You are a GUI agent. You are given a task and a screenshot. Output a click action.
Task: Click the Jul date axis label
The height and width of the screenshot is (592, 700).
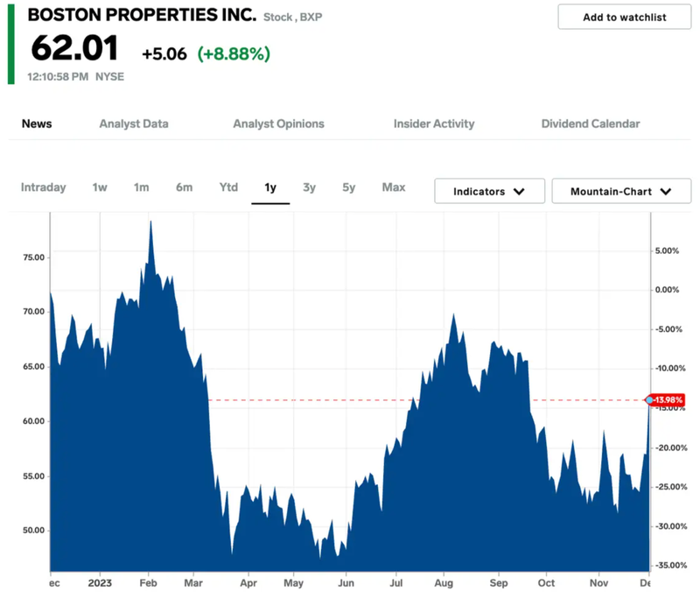396,583
